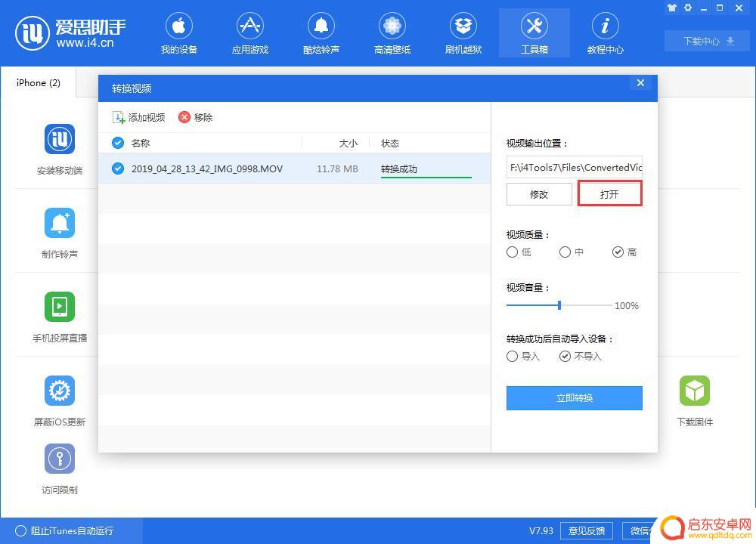Click 移除 to remove selected video
This screenshot has height=544, width=756.
pos(196,118)
